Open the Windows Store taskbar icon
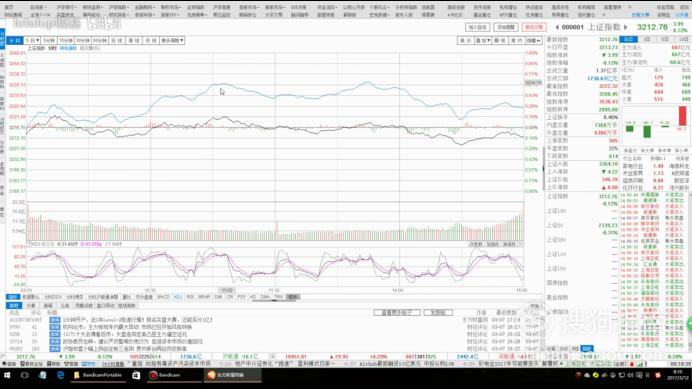Screen dimensions: 692x389 [136, 375]
